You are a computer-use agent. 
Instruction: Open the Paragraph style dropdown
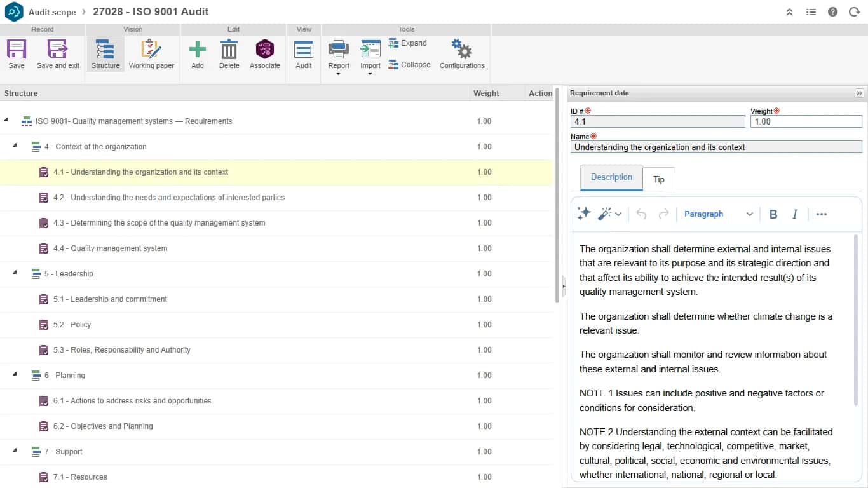pyautogui.click(x=719, y=214)
